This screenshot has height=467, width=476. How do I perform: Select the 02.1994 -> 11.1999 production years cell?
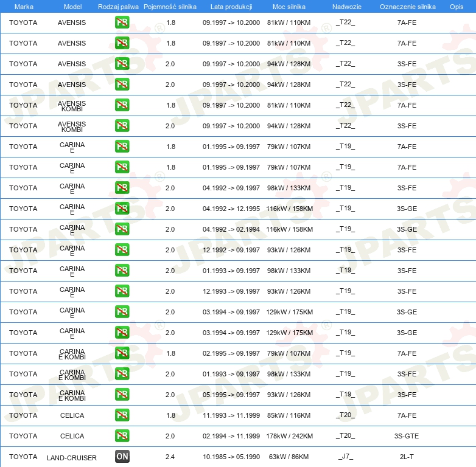tap(231, 436)
